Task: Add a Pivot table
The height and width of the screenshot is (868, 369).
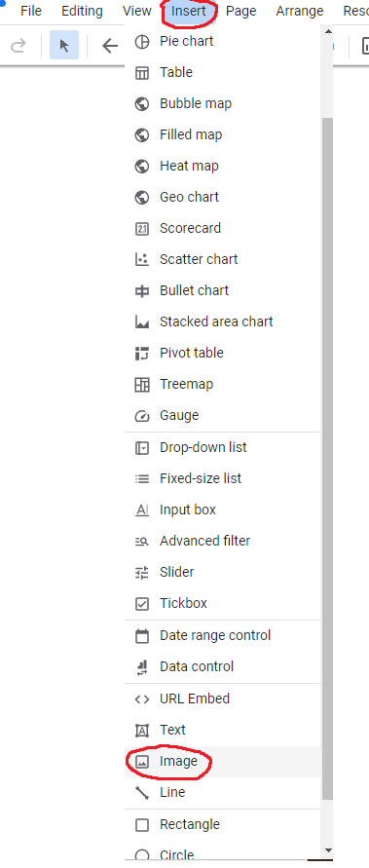Action: pos(222,353)
